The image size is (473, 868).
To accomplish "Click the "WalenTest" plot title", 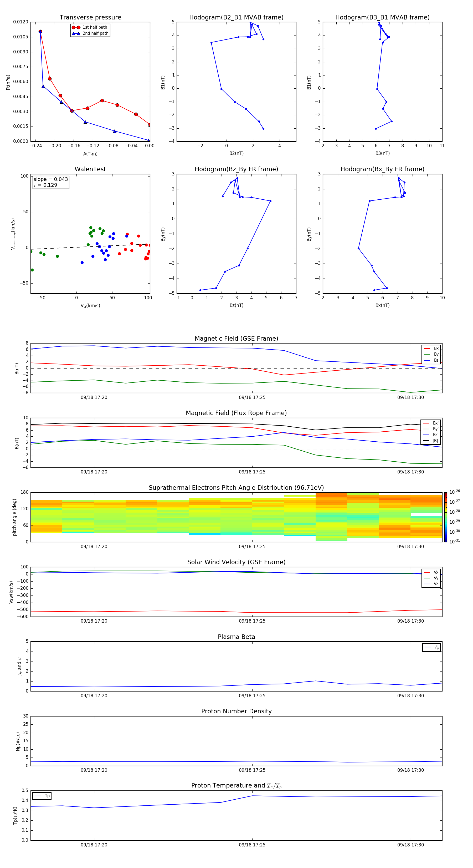I will (x=90, y=169).
